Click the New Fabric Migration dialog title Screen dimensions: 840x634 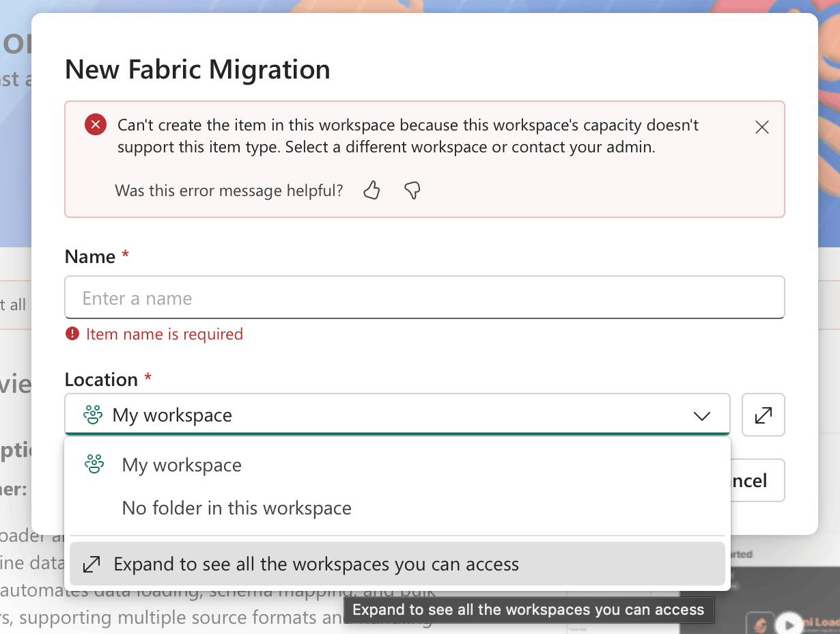197,70
